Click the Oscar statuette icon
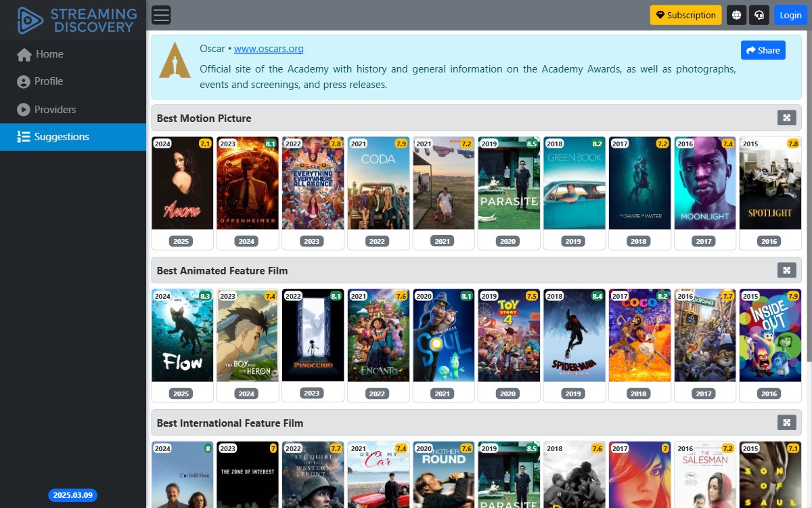This screenshot has width=812, height=508. pos(175,60)
